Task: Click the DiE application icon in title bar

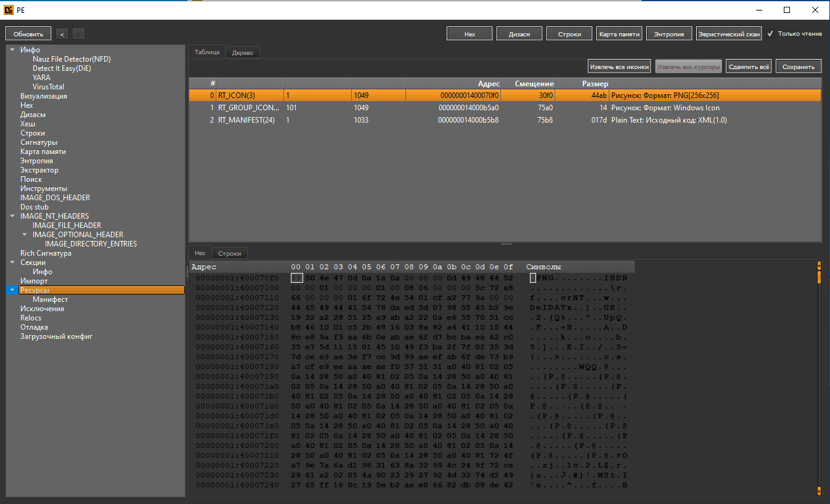Action: [x=8, y=10]
